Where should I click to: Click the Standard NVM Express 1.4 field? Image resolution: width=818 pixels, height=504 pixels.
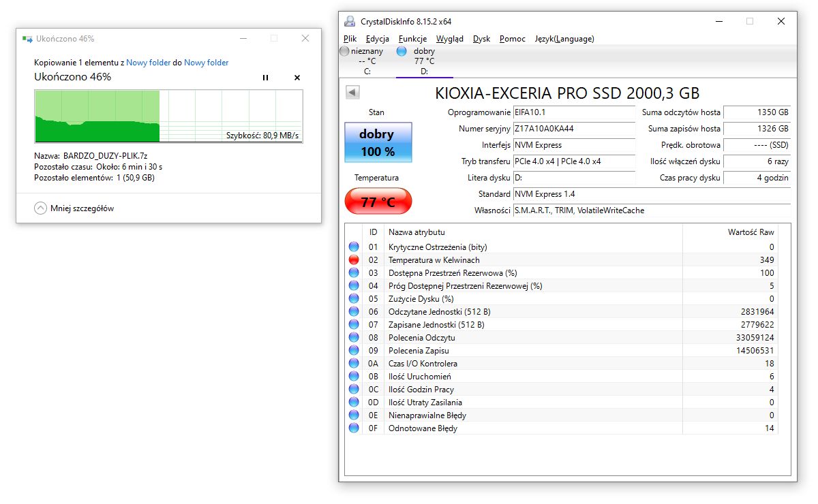coord(652,194)
